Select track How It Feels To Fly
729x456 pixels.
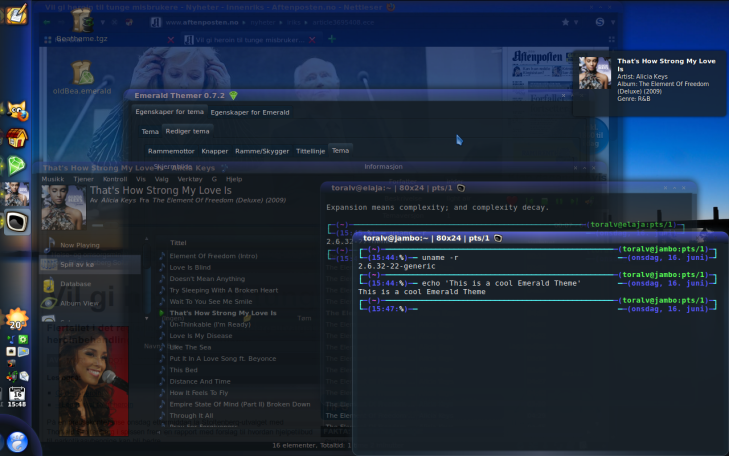pyautogui.click(x=199, y=393)
